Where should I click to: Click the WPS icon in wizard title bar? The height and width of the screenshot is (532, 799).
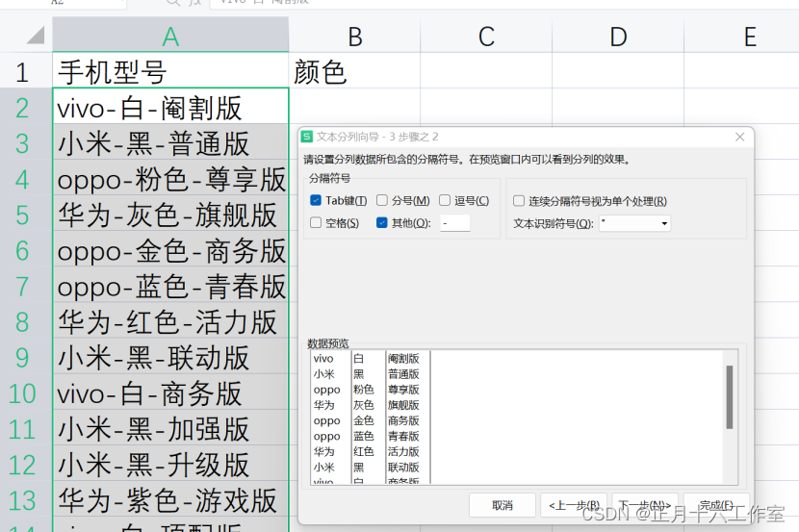point(307,137)
